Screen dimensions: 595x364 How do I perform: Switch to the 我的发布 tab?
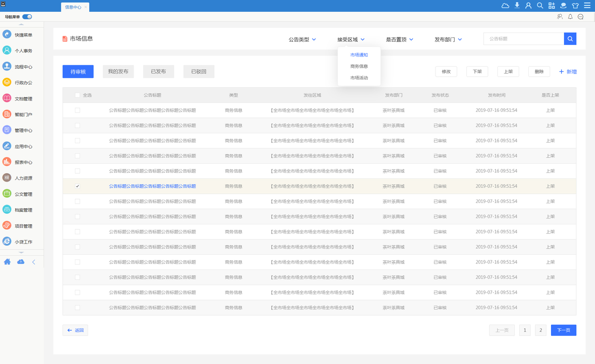point(118,71)
